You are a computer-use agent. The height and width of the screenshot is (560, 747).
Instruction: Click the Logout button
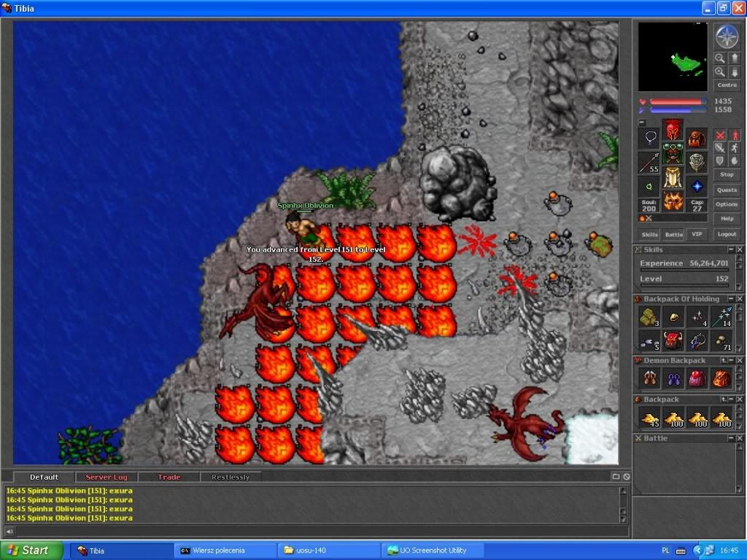coord(727,234)
